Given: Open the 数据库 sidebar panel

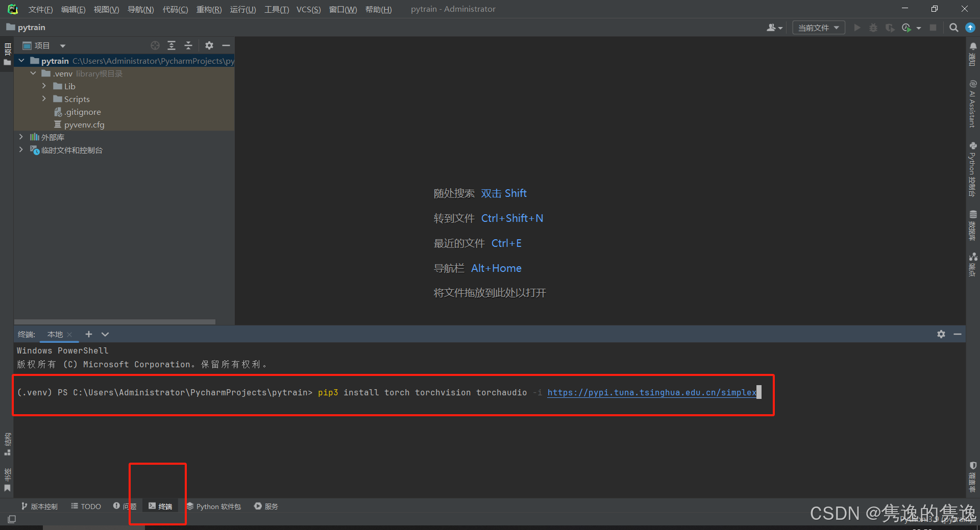Looking at the screenshot, I should tap(973, 224).
